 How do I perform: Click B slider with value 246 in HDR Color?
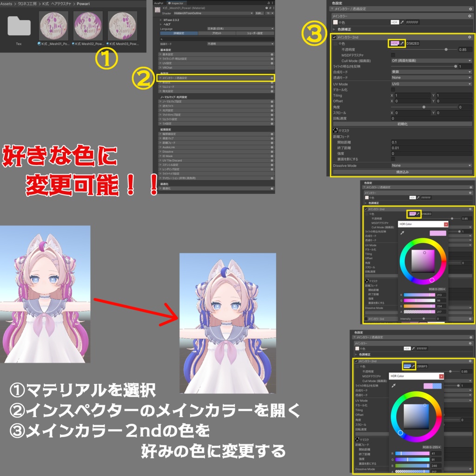pos(412,466)
